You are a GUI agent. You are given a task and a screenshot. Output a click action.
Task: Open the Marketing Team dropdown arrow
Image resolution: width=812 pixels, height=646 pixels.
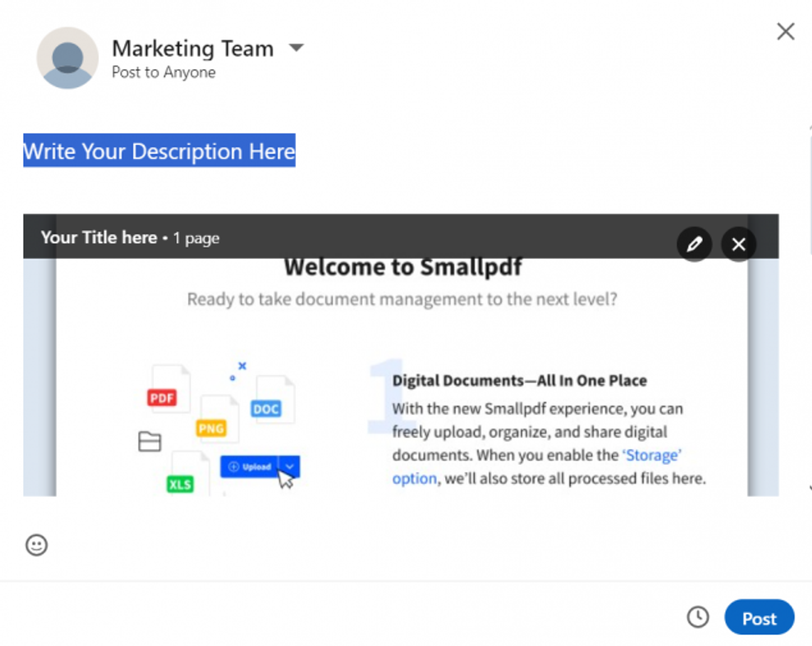(x=296, y=48)
